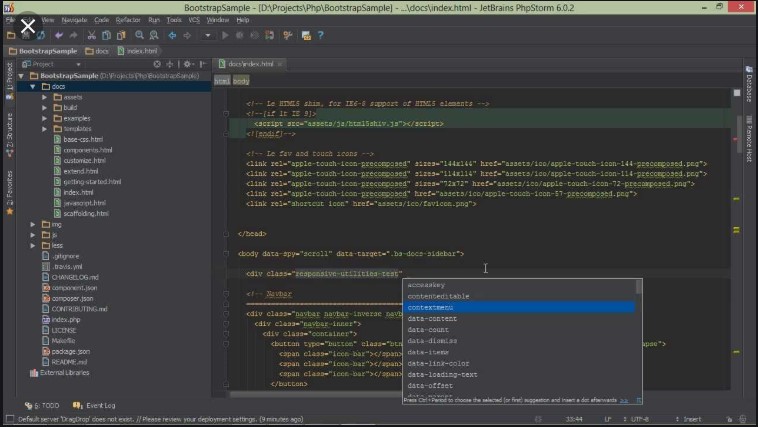
Task: Click the docs breadcrumb in navigation bar
Action: pos(97,51)
